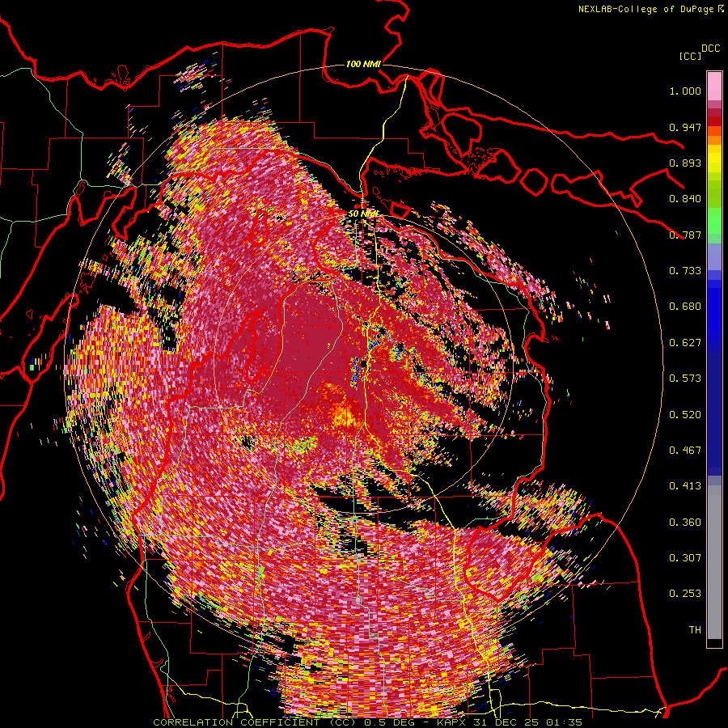Click the 0.627 scale label
Viewport: 728px width, 728px height.
tap(685, 343)
